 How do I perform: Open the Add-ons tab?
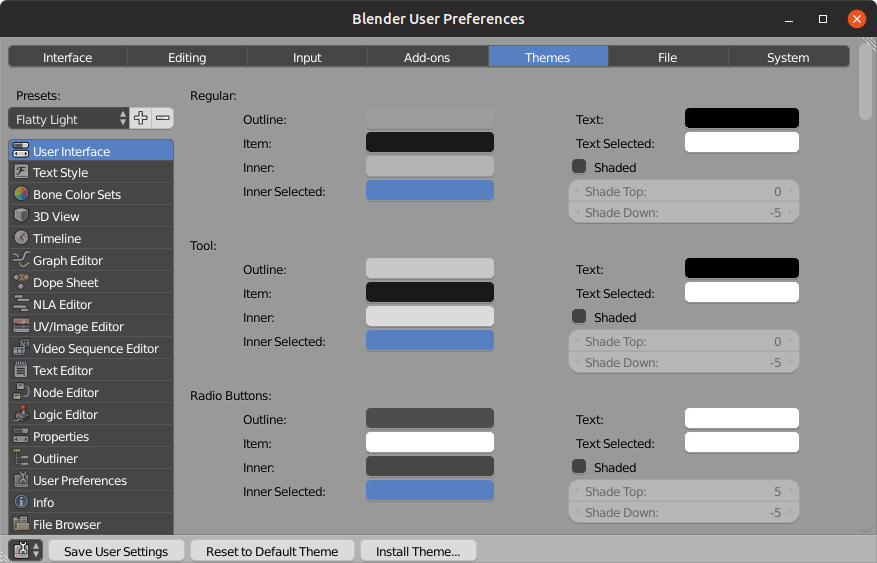pyautogui.click(x=427, y=57)
